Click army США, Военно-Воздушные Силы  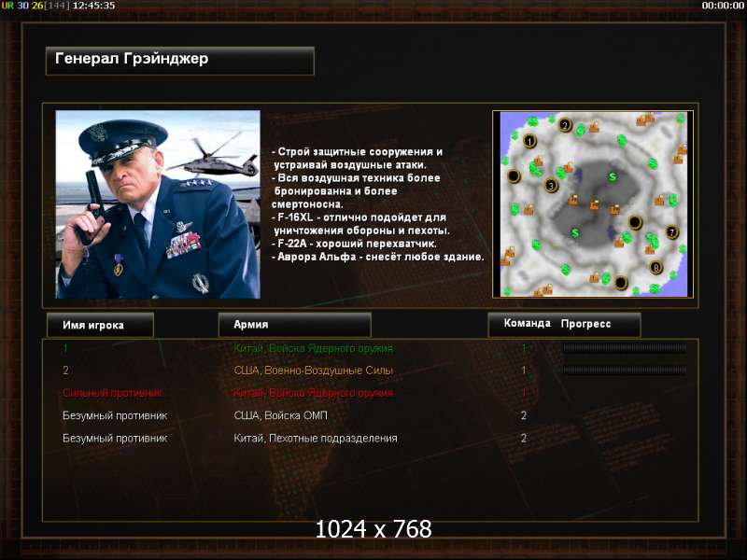click(x=313, y=371)
